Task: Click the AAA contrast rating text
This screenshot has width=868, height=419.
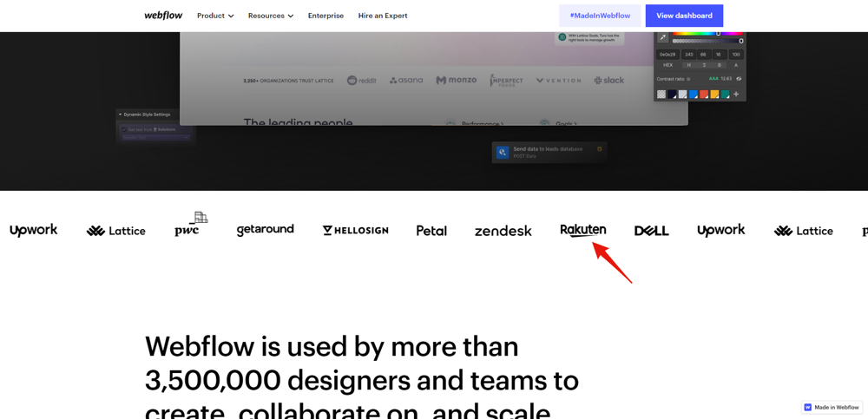Action: pos(714,79)
